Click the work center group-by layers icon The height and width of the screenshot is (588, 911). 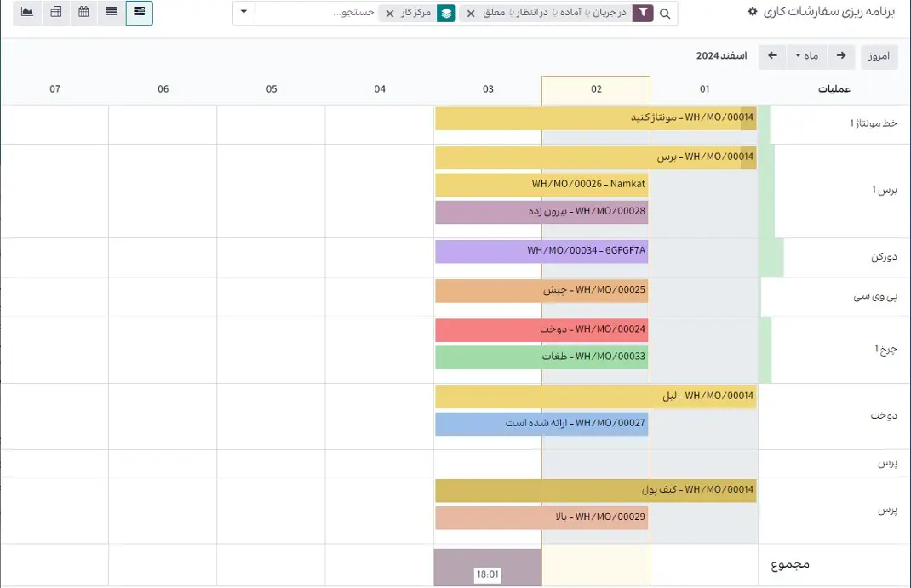pos(446,14)
